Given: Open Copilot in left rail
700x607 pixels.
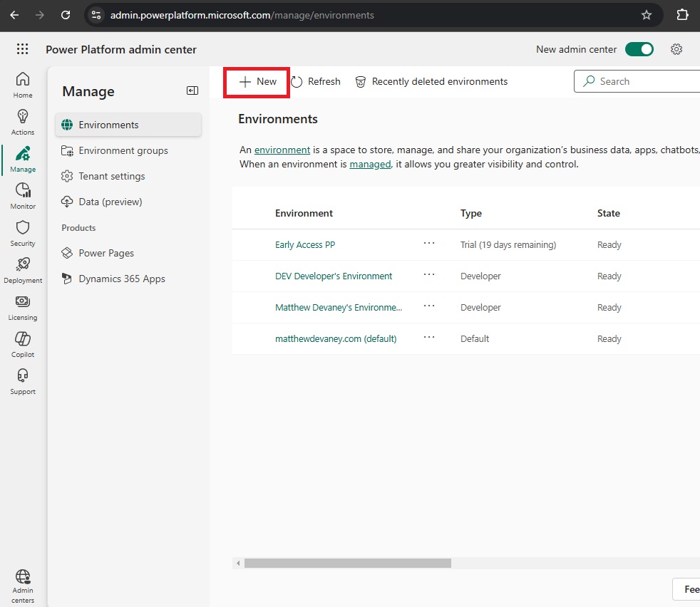Looking at the screenshot, I should pos(23,344).
